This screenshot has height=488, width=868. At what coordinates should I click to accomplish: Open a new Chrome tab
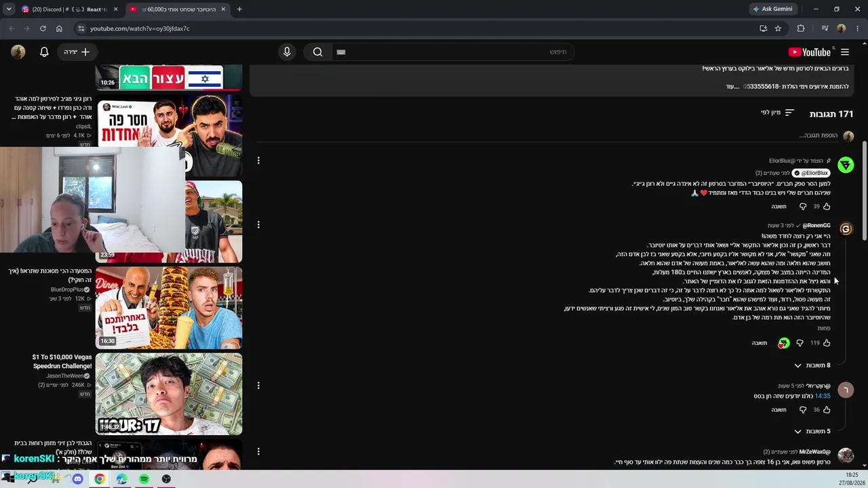(x=239, y=9)
